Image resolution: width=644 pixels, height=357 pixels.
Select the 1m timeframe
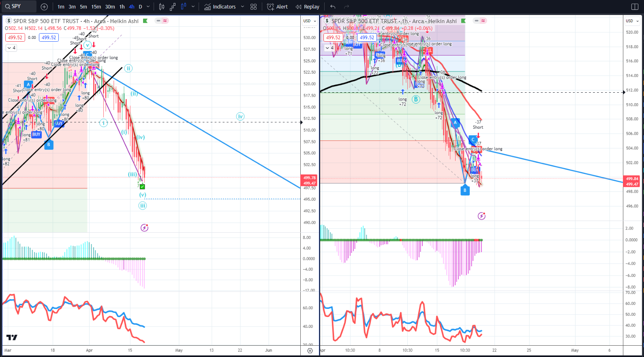(61, 7)
